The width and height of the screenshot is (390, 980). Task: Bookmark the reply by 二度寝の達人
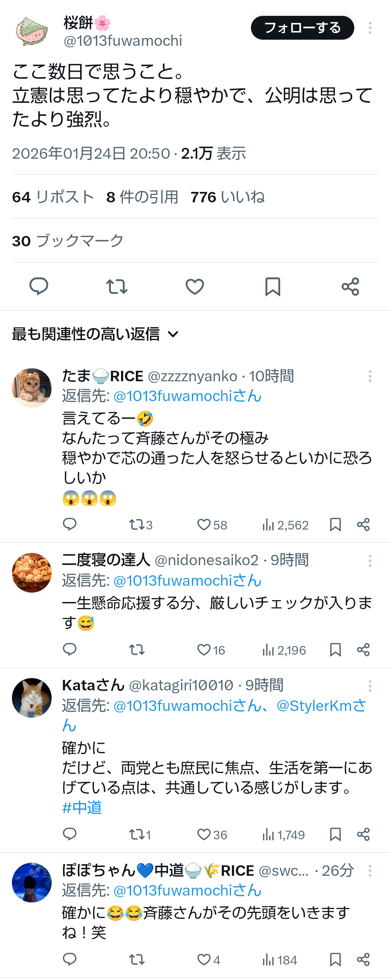[x=335, y=650]
